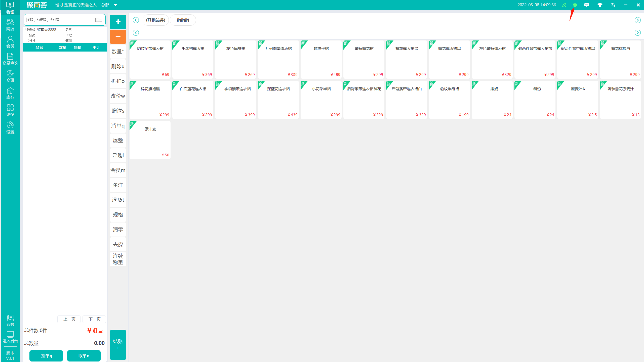Click the 挂单g hold order button
The height and width of the screenshot is (362, 644).
pyautogui.click(x=46, y=356)
